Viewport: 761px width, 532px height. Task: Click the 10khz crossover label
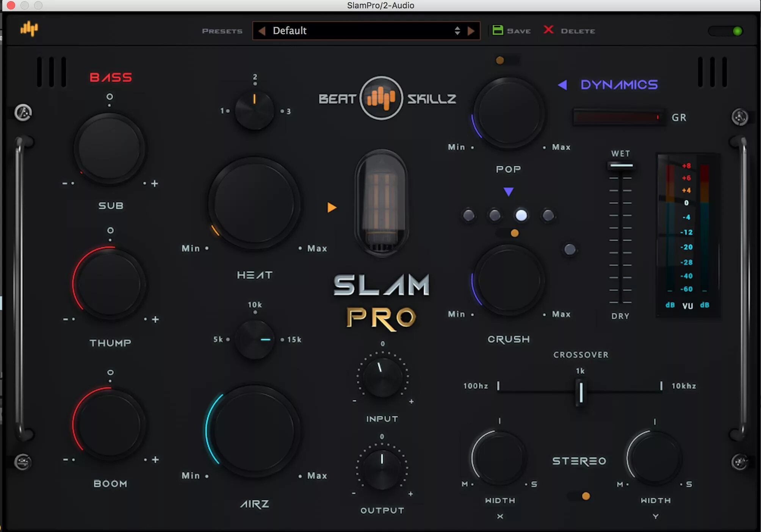click(684, 386)
